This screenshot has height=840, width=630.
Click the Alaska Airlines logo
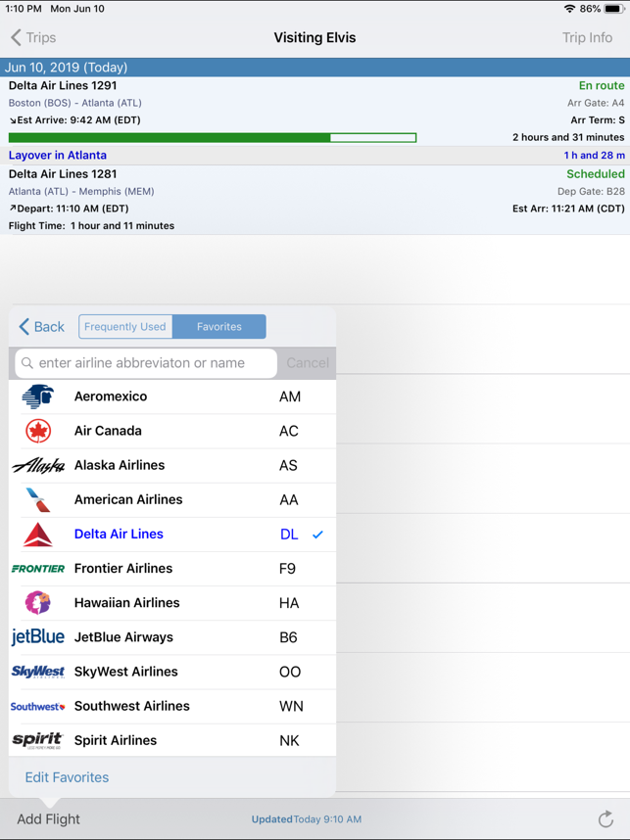pyautogui.click(x=38, y=466)
